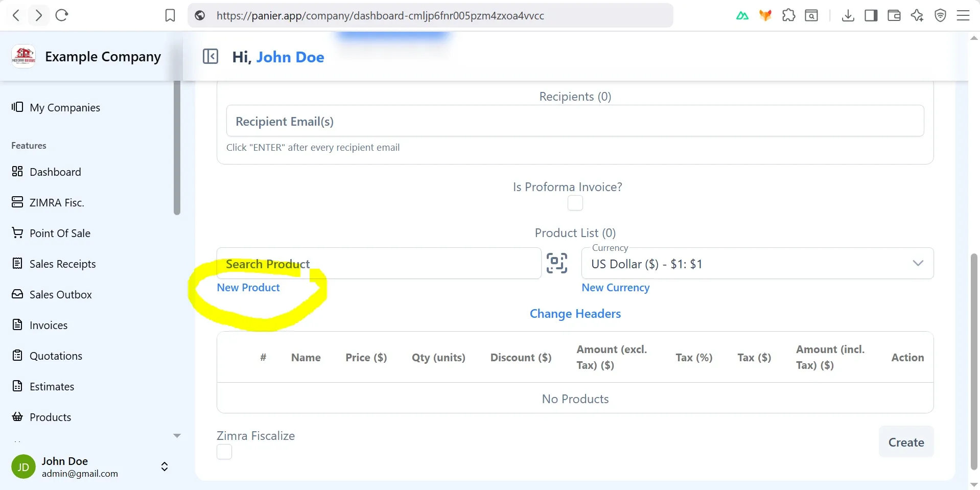Click the New Product link

coord(248,288)
